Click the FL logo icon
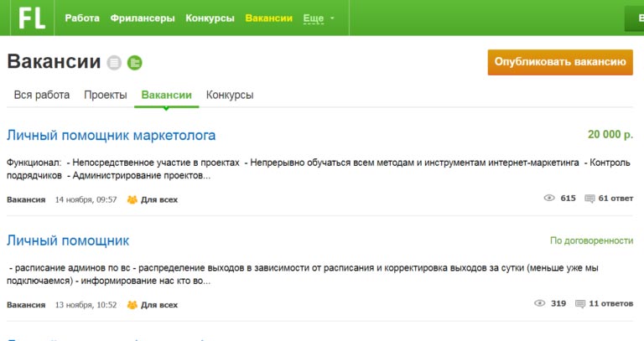This screenshot has height=341, width=644. click(33, 18)
